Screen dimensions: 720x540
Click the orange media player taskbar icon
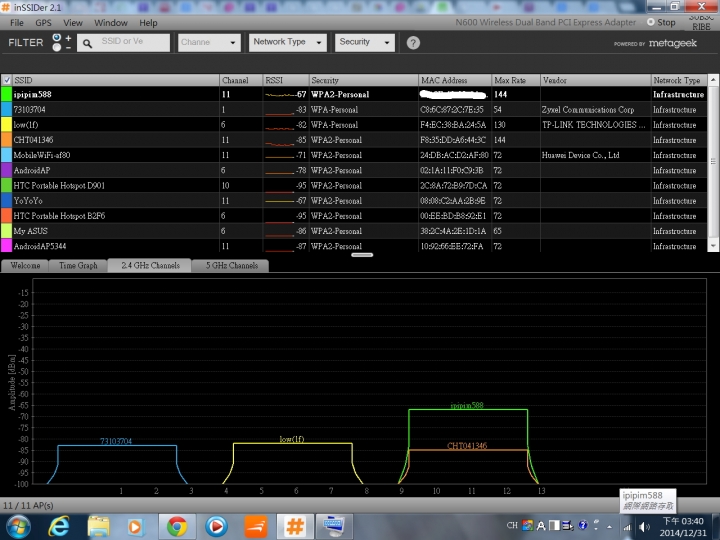tap(135, 527)
